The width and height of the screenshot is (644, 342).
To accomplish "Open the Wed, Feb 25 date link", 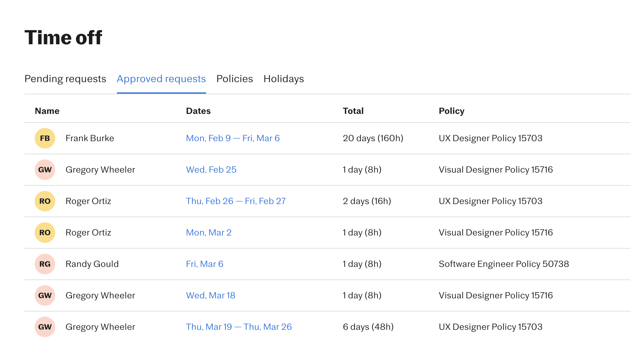I will pyautogui.click(x=211, y=170).
